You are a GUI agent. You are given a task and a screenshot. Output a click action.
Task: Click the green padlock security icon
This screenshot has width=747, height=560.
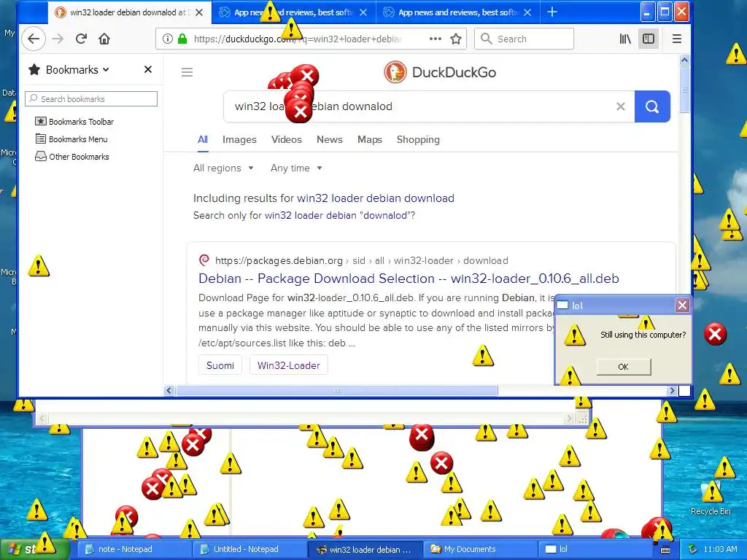[x=182, y=39]
